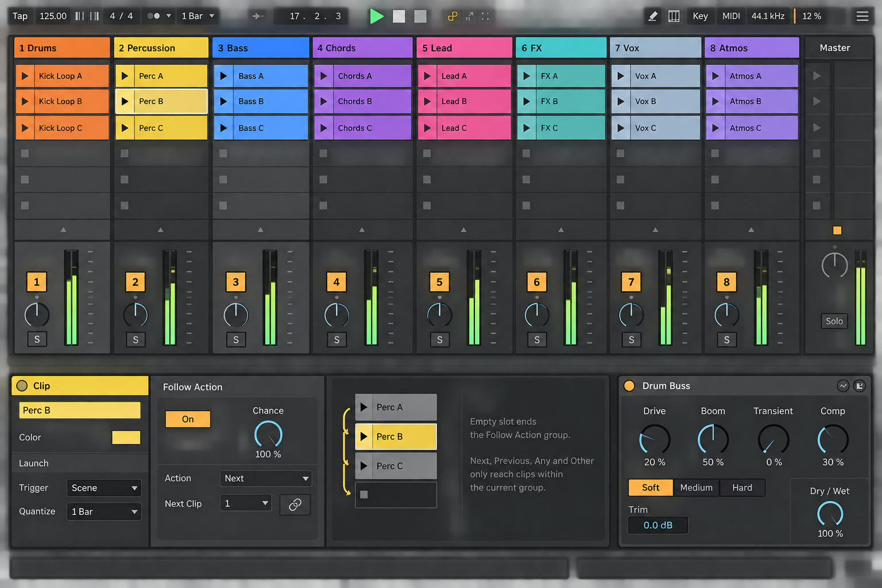Viewport: 882px width, 588px height.
Task: Click the follow playback arrow icon
Action: click(x=258, y=16)
